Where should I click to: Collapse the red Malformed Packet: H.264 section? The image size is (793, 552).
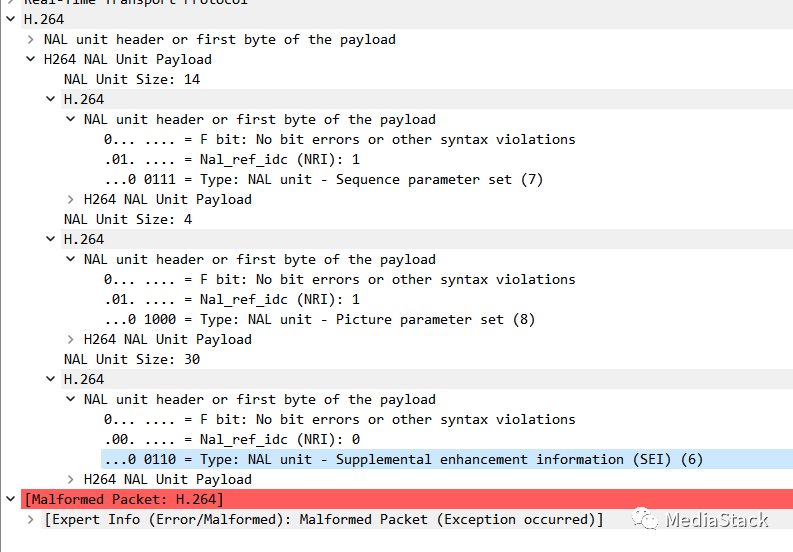[x=12, y=499]
